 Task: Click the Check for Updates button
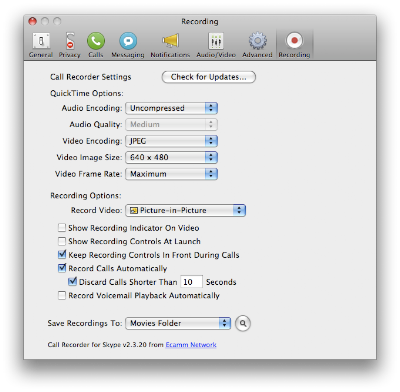click(x=209, y=77)
